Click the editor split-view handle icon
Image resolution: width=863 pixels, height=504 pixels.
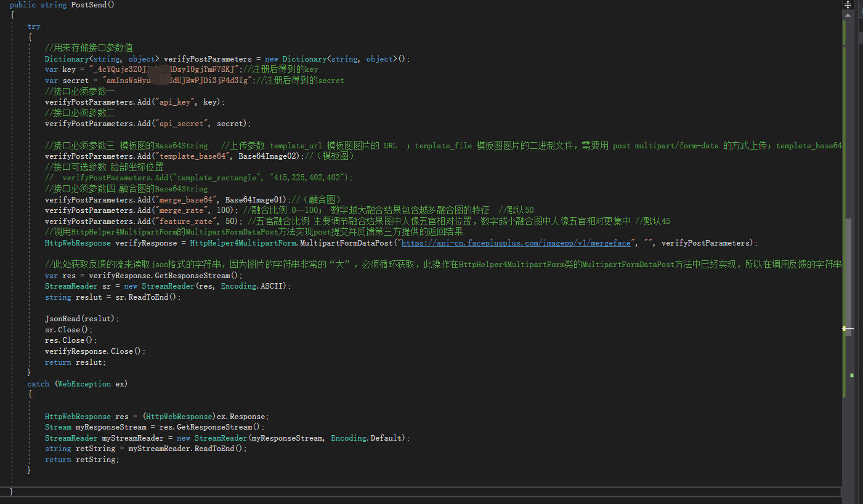pos(848,4)
